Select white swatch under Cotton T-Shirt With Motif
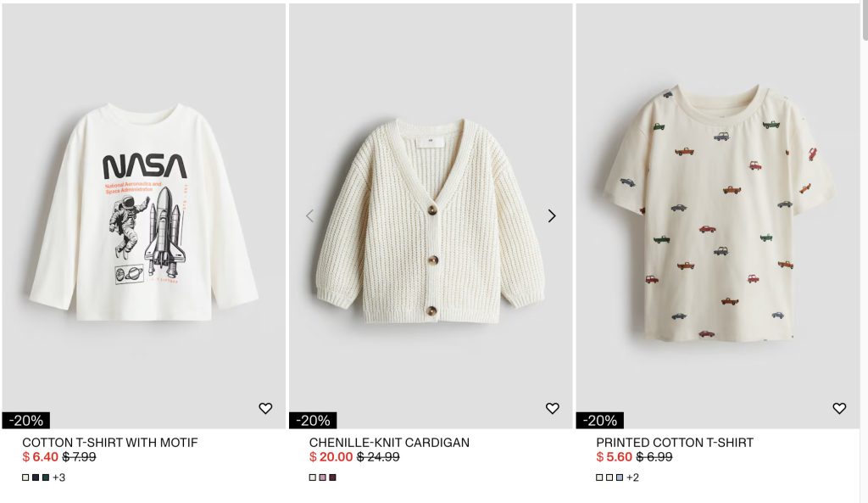 tap(25, 478)
